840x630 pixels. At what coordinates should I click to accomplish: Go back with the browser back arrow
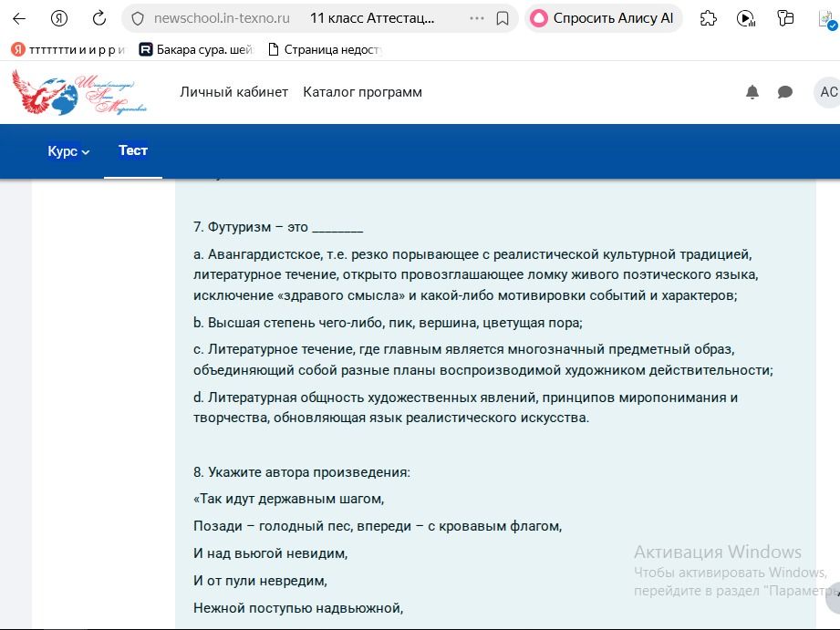[x=19, y=19]
